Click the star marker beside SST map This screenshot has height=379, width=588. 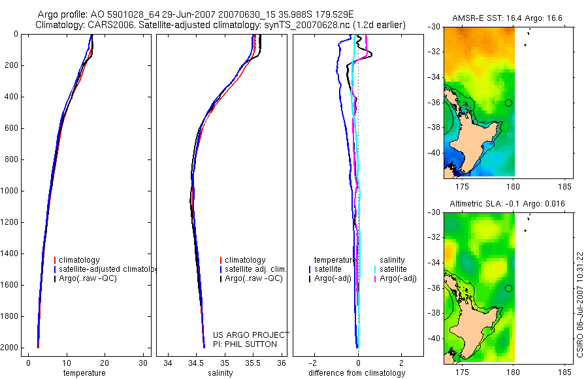pyautogui.click(x=525, y=45)
